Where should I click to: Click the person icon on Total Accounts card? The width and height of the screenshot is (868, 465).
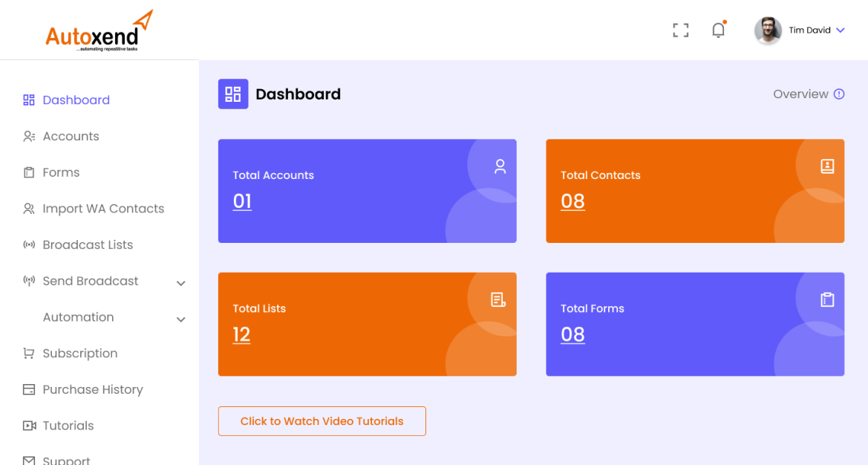click(500, 166)
